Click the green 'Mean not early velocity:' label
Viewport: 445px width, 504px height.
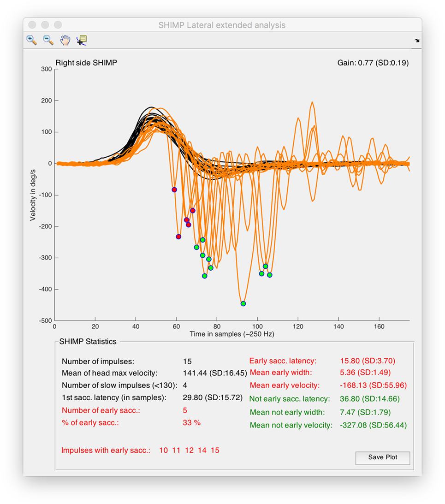(x=291, y=425)
